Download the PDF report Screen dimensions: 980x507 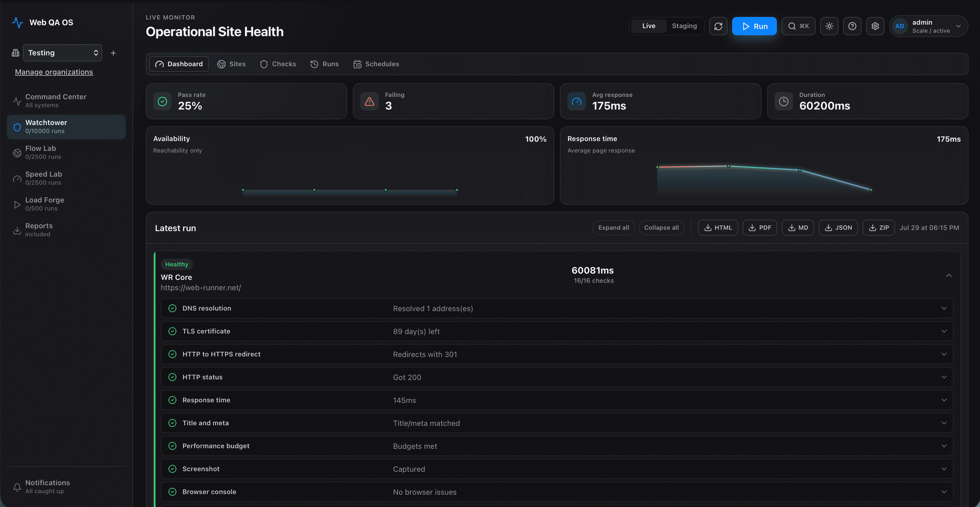coord(759,228)
